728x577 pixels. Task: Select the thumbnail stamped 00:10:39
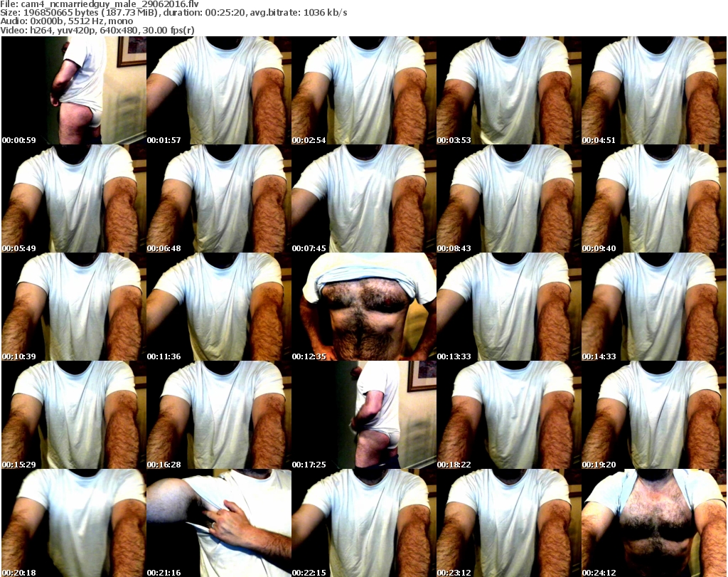tap(74, 307)
